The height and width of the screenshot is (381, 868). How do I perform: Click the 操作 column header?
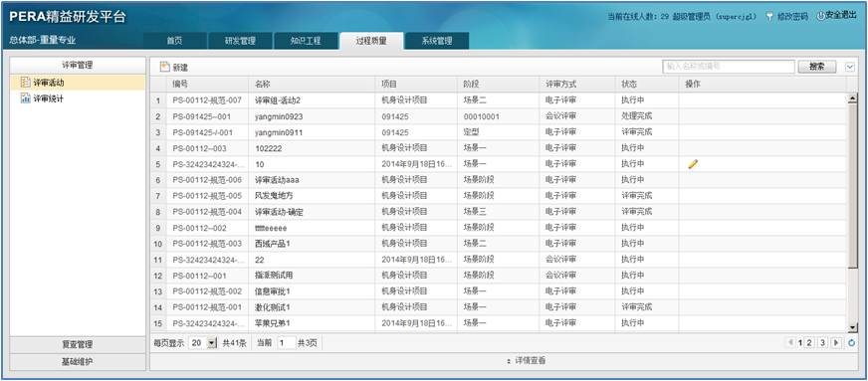tap(762, 84)
